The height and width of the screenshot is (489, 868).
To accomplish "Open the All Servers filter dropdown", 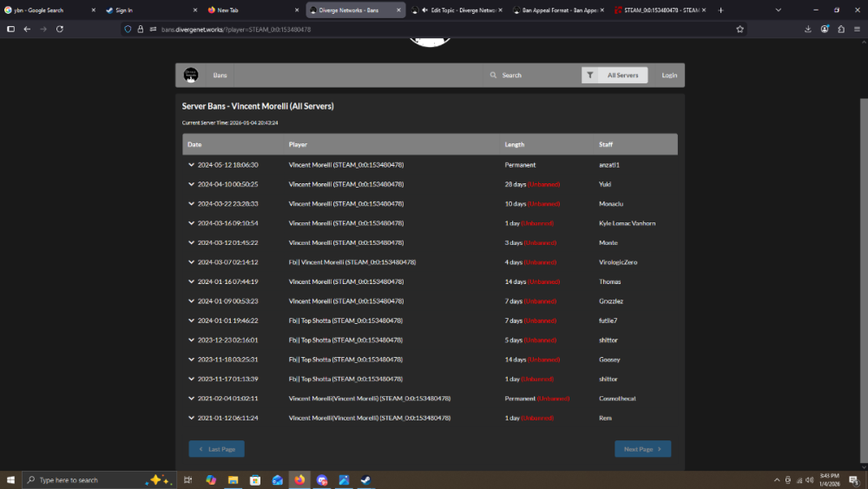I will tap(622, 76).
